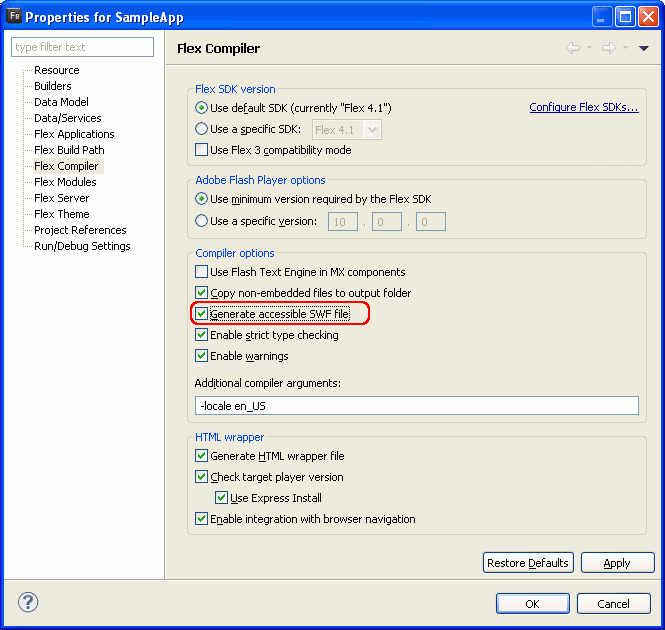This screenshot has width=665, height=630.
Task: Select Builders in the properties tree
Action: 53,86
